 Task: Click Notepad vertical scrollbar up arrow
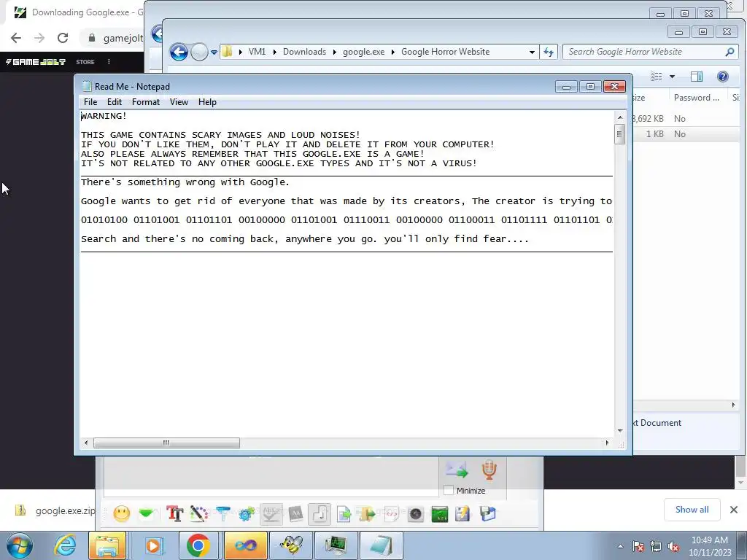pyautogui.click(x=620, y=117)
